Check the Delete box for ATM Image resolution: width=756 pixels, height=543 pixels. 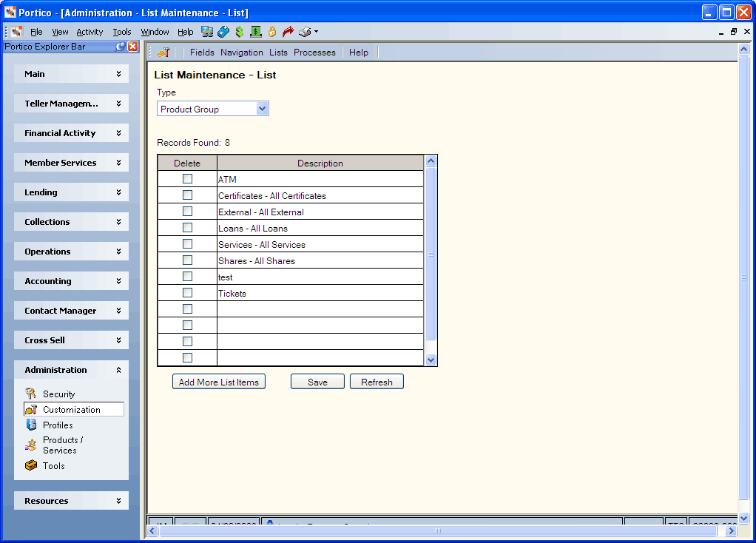[188, 179]
